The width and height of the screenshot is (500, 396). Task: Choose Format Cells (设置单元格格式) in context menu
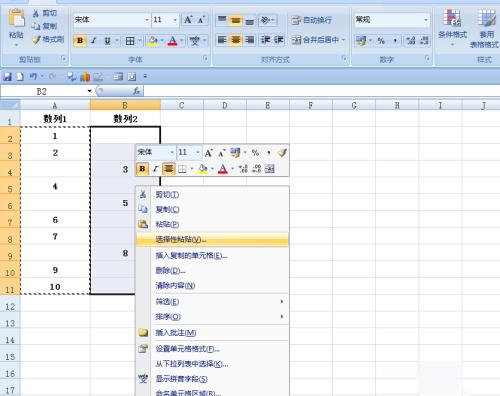(212, 349)
